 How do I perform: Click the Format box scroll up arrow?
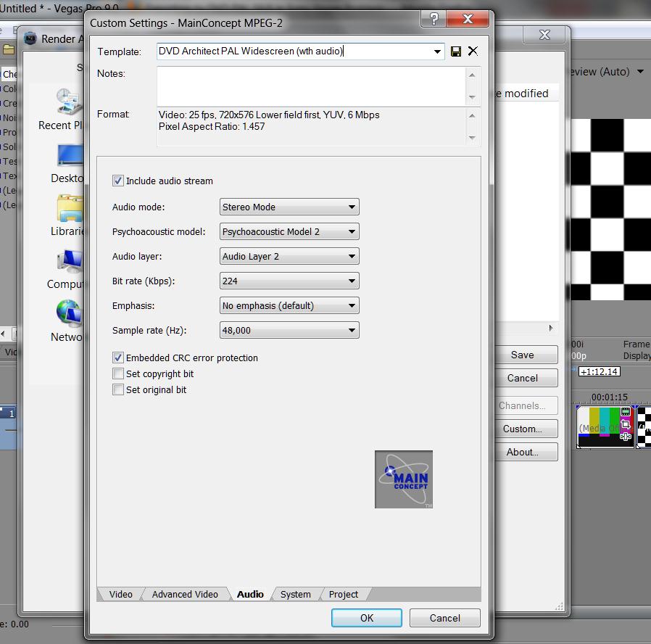(x=472, y=116)
